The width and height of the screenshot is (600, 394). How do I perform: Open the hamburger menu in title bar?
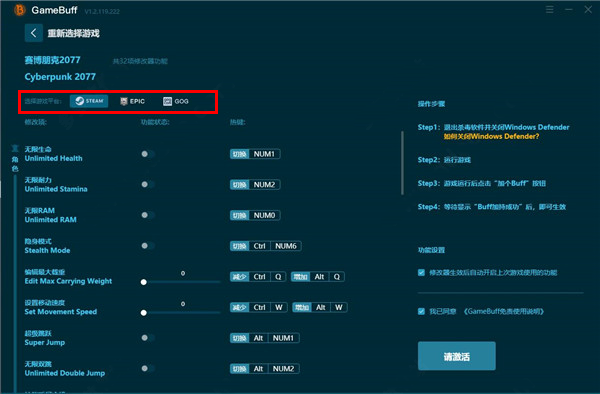(549, 10)
